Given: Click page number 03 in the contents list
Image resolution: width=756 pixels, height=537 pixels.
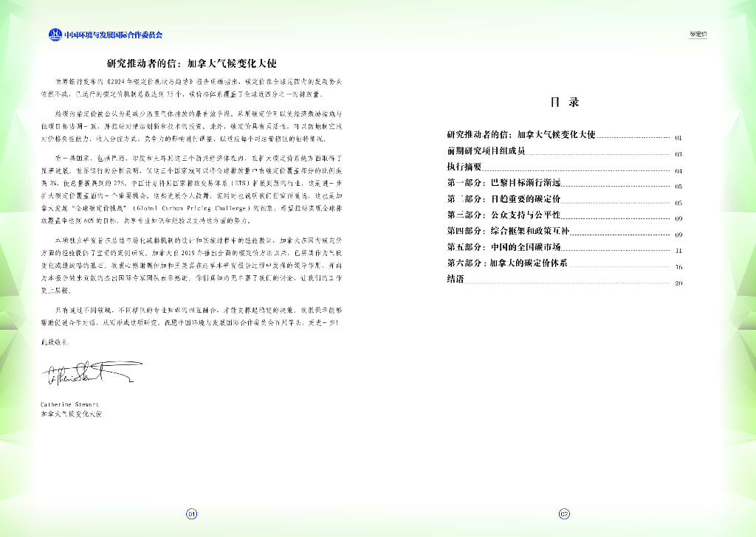Looking at the screenshot, I should pos(678,154).
